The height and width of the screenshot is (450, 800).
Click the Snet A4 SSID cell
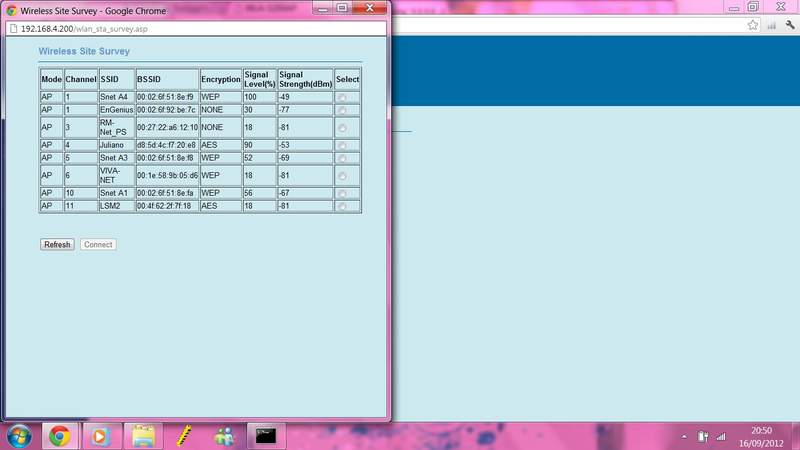(x=117, y=97)
